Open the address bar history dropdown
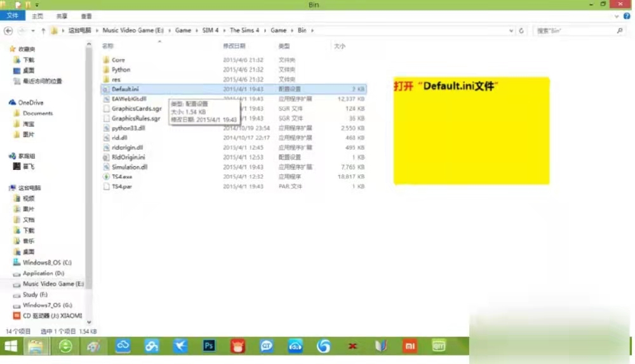 pos(512,30)
